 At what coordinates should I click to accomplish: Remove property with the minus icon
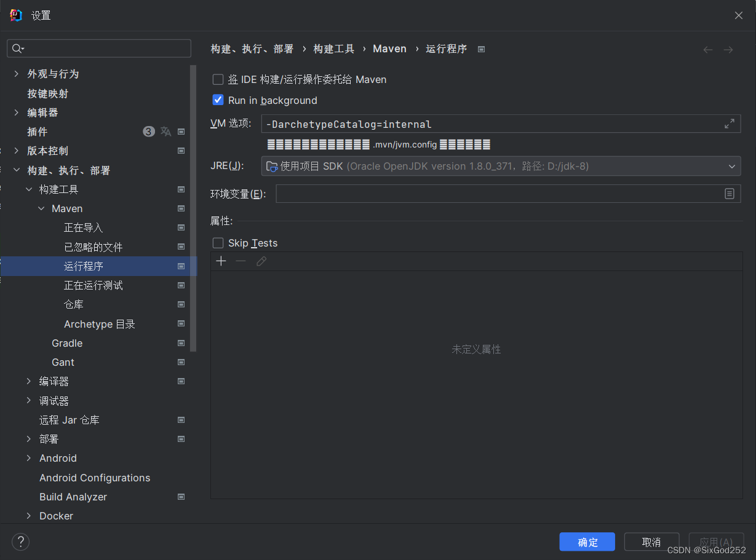click(241, 261)
